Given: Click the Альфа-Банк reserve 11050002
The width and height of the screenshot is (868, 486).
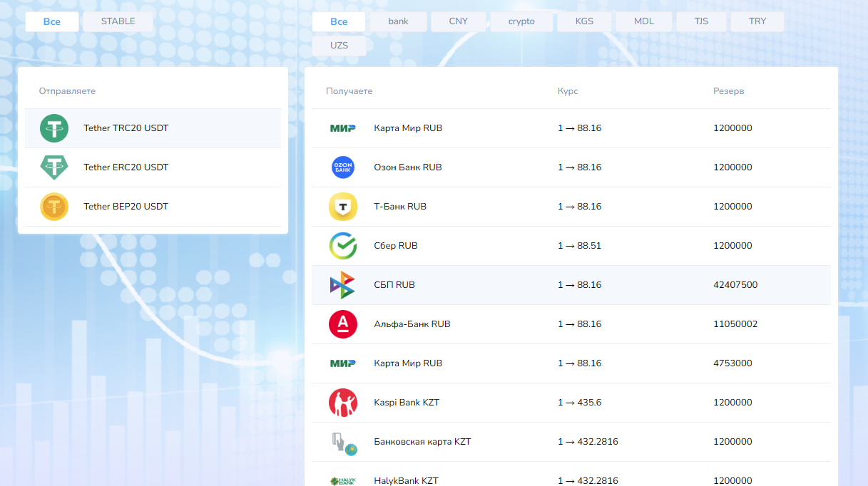Looking at the screenshot, I should (735, 324).
